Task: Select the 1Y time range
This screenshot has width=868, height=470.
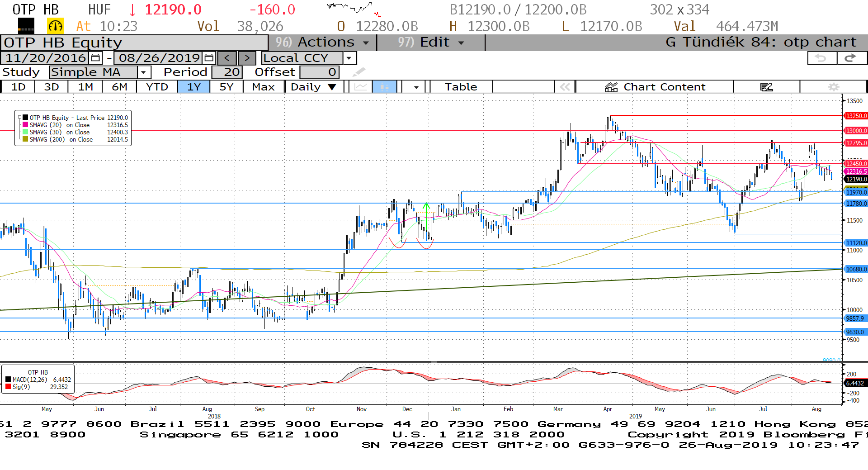Action: [x=193, y=87]
